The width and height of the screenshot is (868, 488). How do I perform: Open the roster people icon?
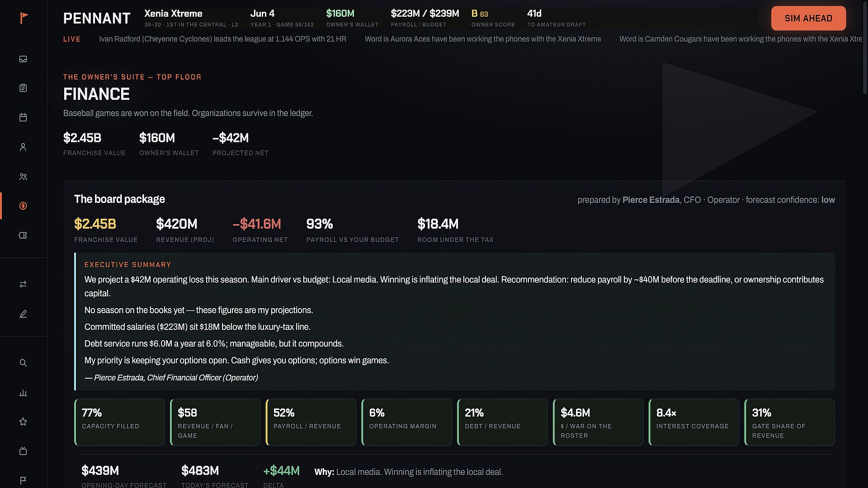click(23, 177)
